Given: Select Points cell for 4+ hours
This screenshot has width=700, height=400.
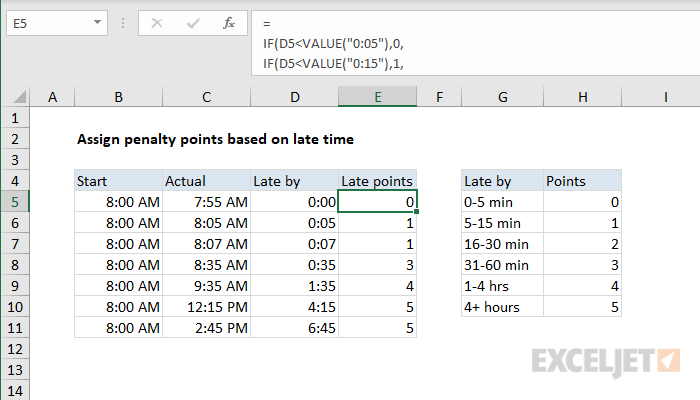Looking at the screenshot, I should pyautogui.click(x=583, y=307).
